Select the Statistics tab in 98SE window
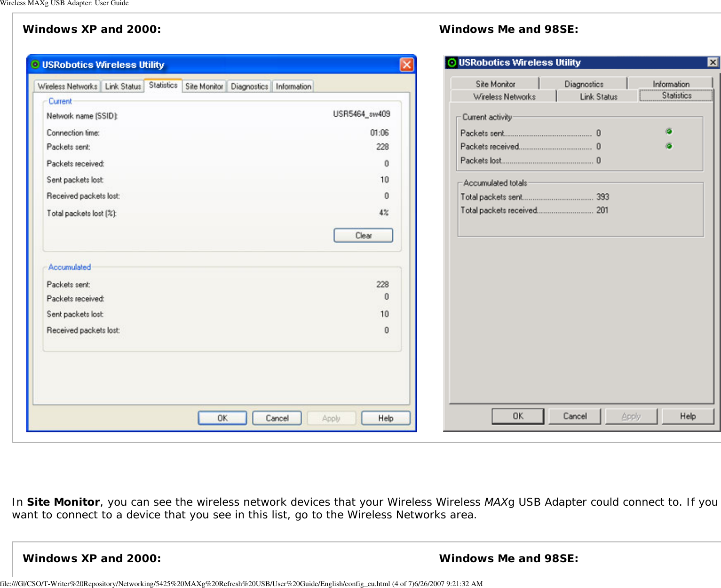This screenshot has height=588, width=721. coord(676,95)
